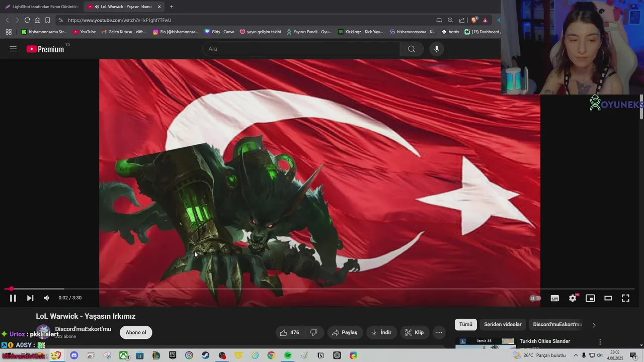Mute the video volume icon
Screen dimensions: 644x362
[47, 298]
